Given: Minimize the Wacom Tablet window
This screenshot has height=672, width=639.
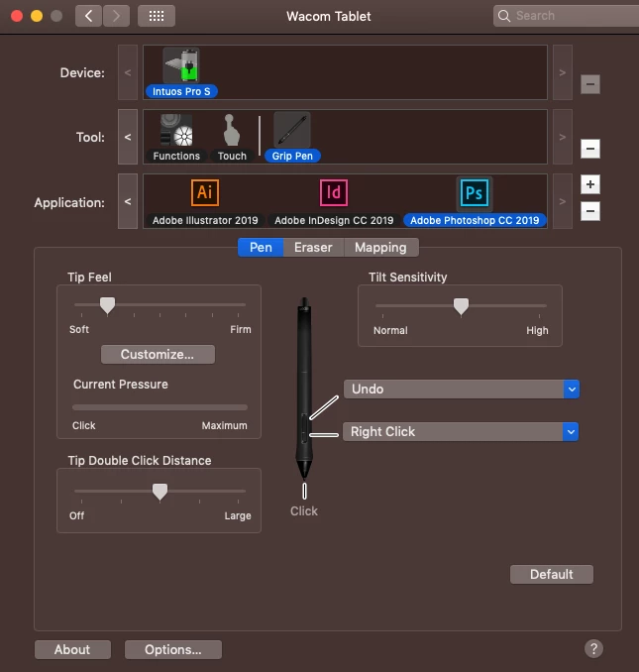Looking at the screenshot, I should 37,16.
